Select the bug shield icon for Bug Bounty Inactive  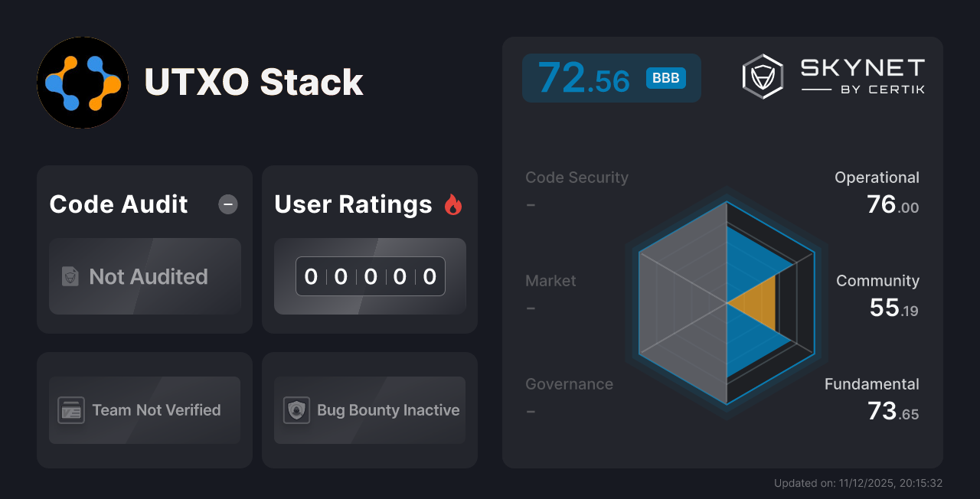tap(295, 410)
